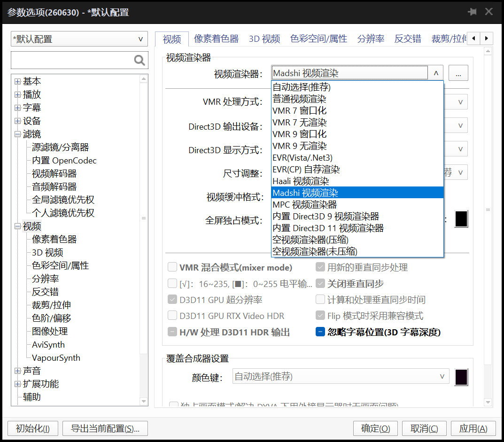This screenshot has width=504, height=442.
Task: Open renderer settings via the '...' button
Action: pyautogui.click(x=458, y=73)
